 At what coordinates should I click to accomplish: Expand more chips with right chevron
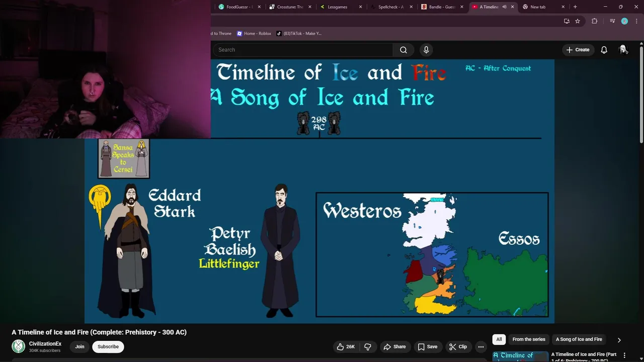pos(619,340)
